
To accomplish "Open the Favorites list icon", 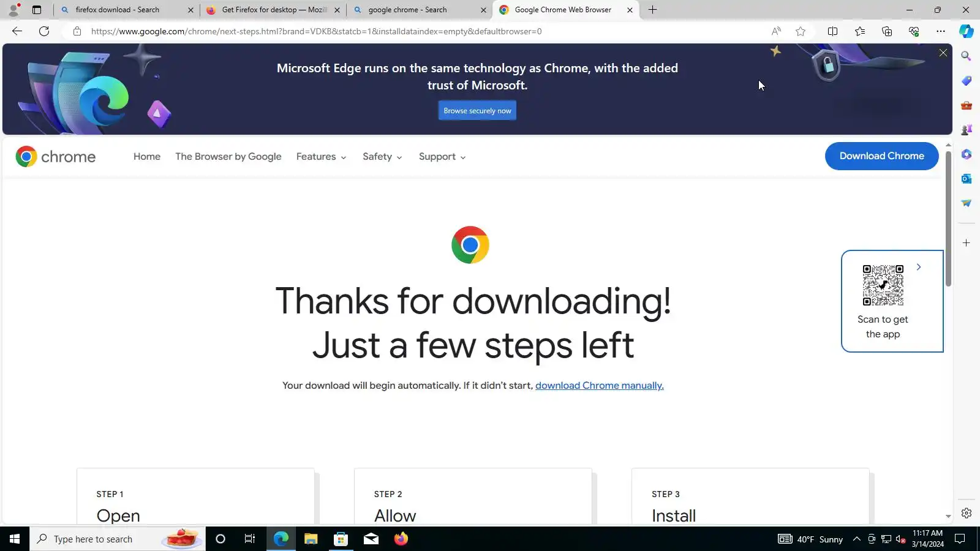I will pos(860,31).
